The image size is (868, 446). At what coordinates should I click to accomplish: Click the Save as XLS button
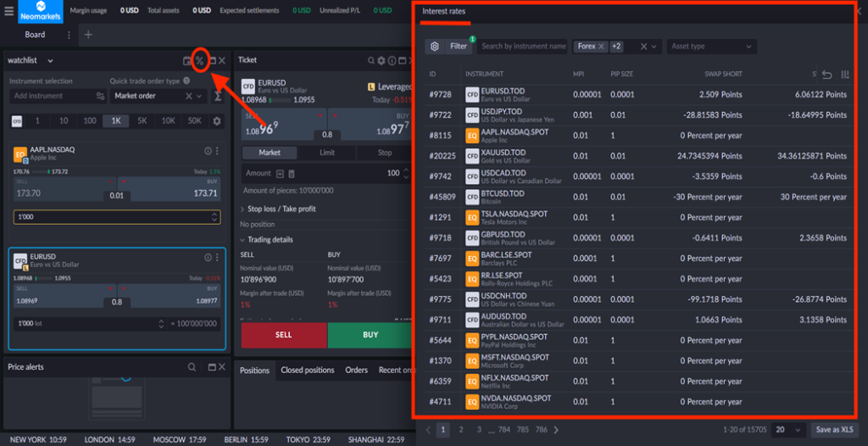click(834, 430)
